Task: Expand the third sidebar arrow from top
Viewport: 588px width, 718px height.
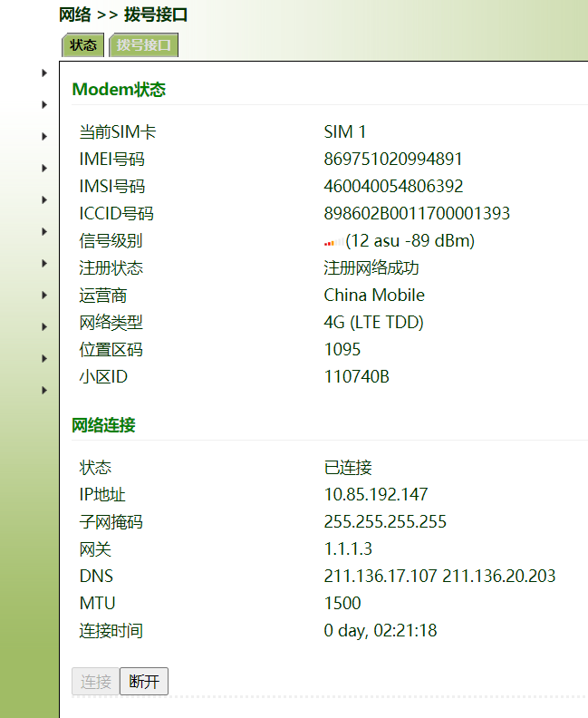Action: pos(44,136)
